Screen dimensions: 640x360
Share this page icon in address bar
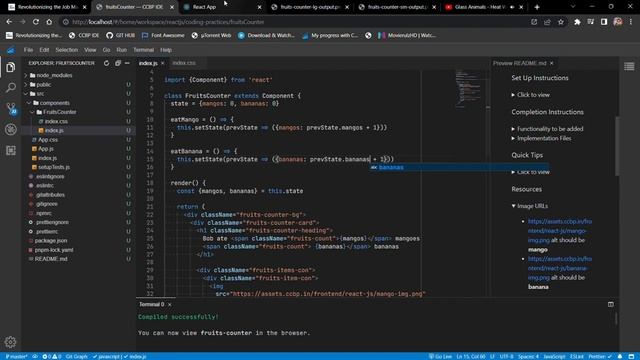click(x=547, y=22)
